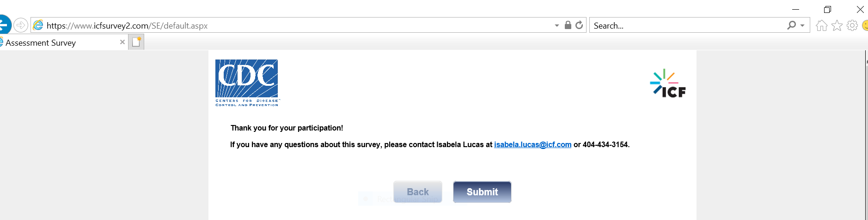
Task: Open the search provider dropdown arrow
Action: pyautogui.click(x=802, y=25)
